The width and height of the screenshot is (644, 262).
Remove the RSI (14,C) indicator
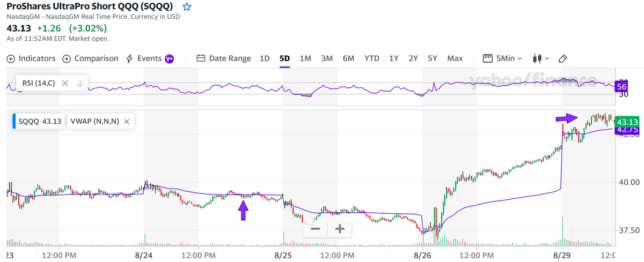[x=64, y=83]
